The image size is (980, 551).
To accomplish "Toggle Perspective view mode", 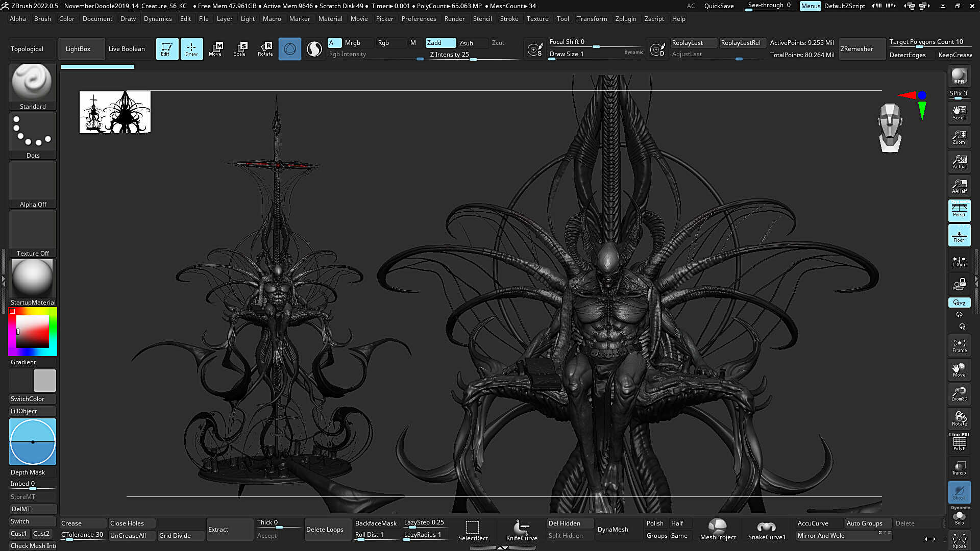I will (x=960, y=210).
